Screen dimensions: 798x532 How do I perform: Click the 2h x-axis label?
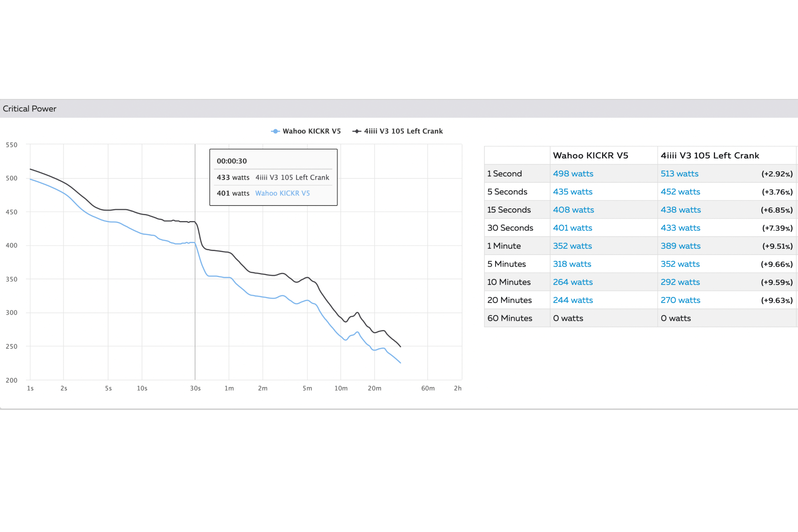pos(458,388)
